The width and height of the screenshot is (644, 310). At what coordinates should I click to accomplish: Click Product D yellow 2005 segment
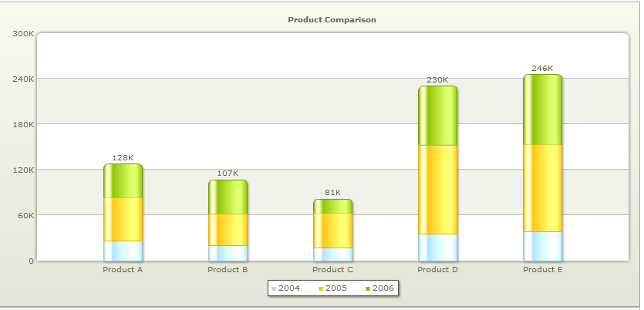point(437,190)
